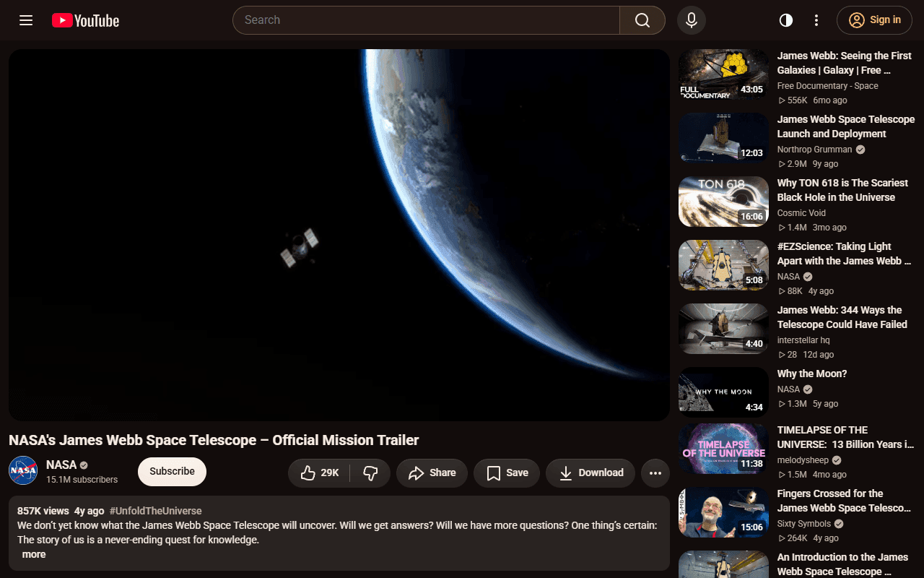Open 'An Introduction to the James Webb' title

tap(843, 564)
